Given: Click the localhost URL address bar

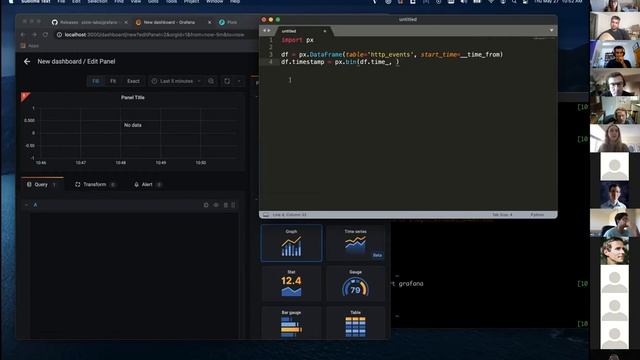Looking at the screenshot, I should pyautogui.click(x=155, y=35).
